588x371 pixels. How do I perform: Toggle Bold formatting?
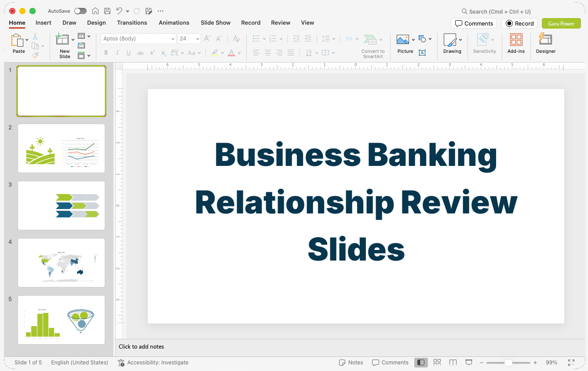(x=106, y=53)
